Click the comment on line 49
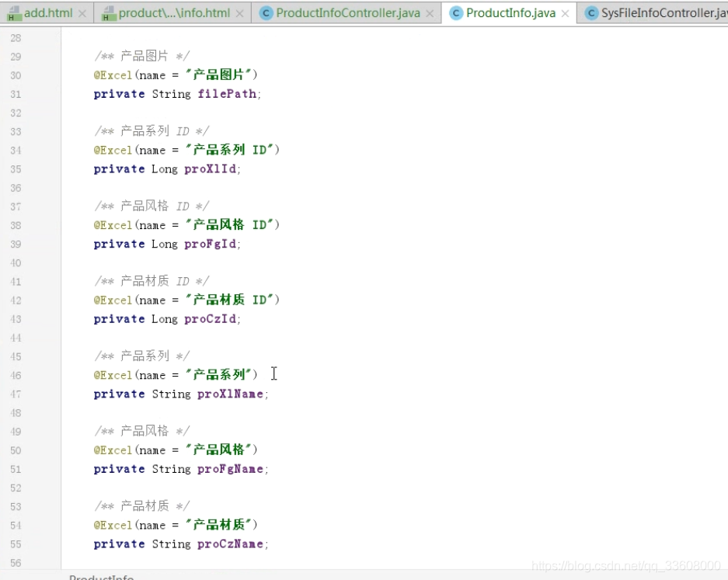Viewport: 728px width, 580px height. (142, 432)
